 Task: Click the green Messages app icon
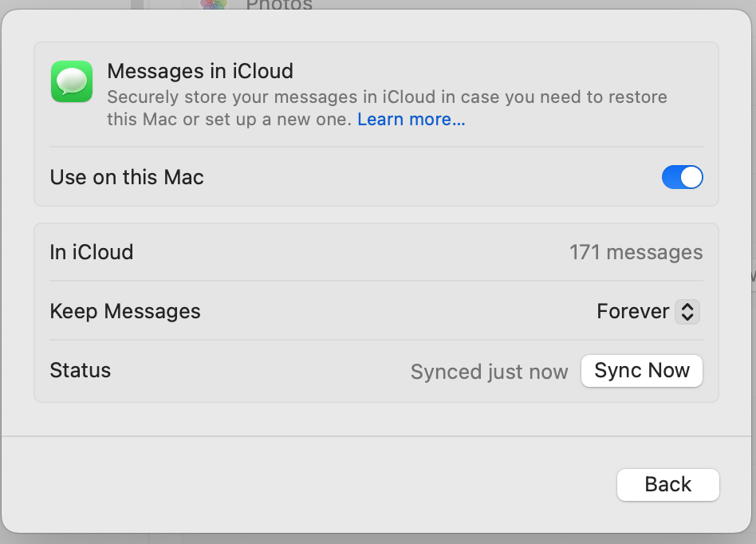coord(72,81)
